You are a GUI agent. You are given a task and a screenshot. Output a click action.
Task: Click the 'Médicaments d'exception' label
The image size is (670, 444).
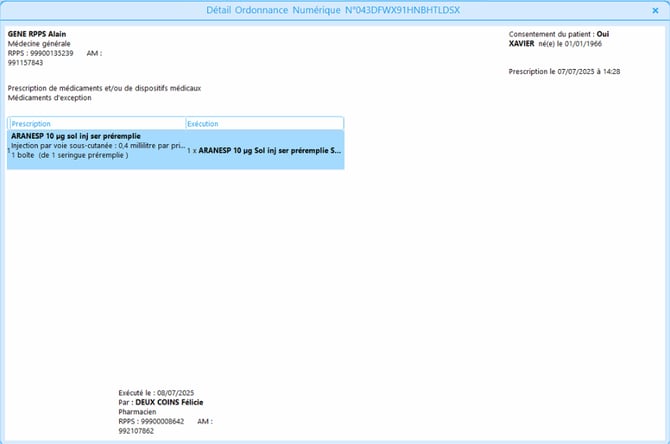pos(49,97)
